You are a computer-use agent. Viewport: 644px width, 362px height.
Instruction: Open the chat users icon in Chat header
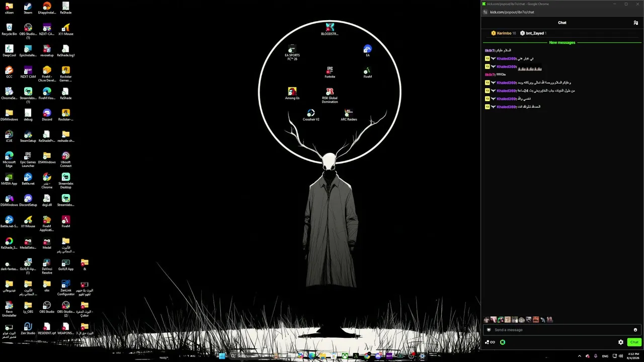[x=636, y=23]
